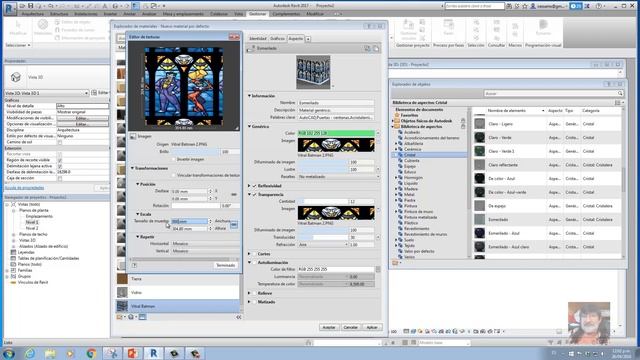Collapse the Información section
Viewport: 640px width, 360px height.
tap(249, 96)
